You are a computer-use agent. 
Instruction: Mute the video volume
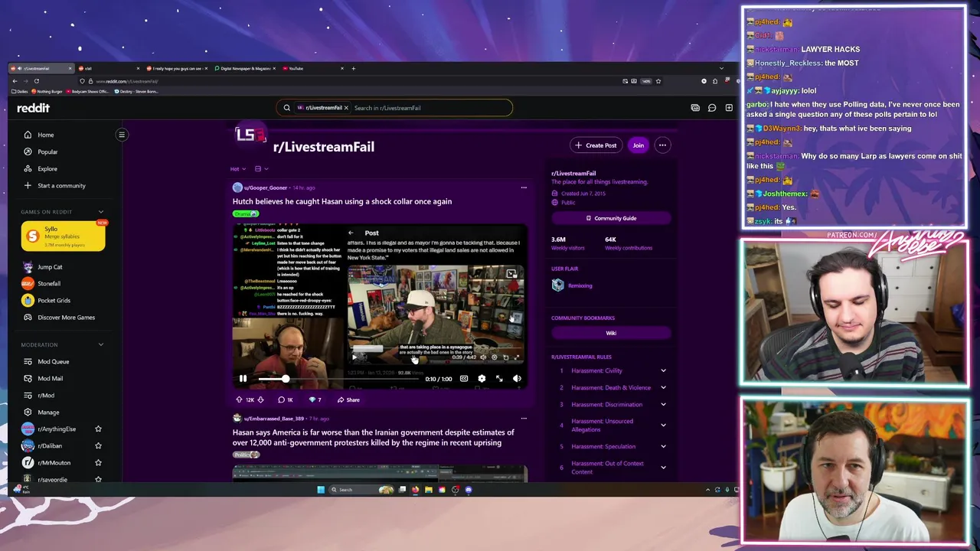[x=517, y=379]
